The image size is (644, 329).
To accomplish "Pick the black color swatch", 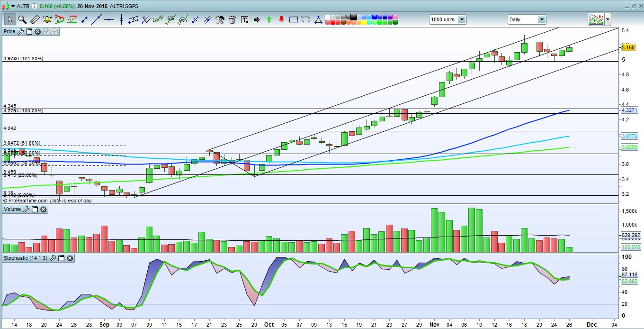I will [353, 17].
